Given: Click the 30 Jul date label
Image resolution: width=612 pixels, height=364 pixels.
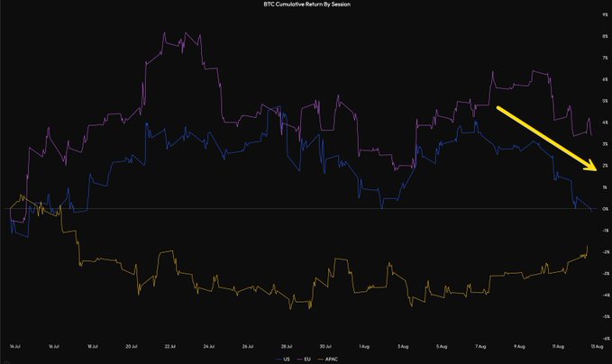Looking at the screenshot, I should tap(325, 346).
